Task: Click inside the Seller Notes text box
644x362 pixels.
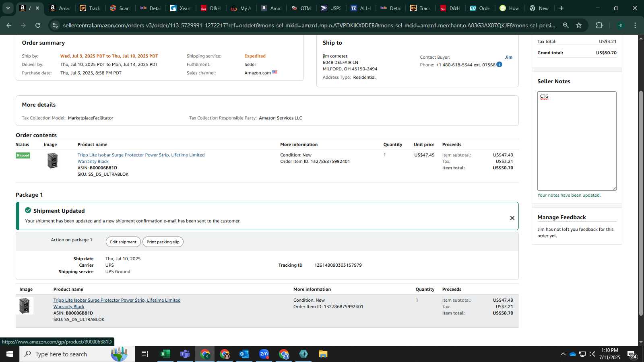Action: tap(577, 141)
